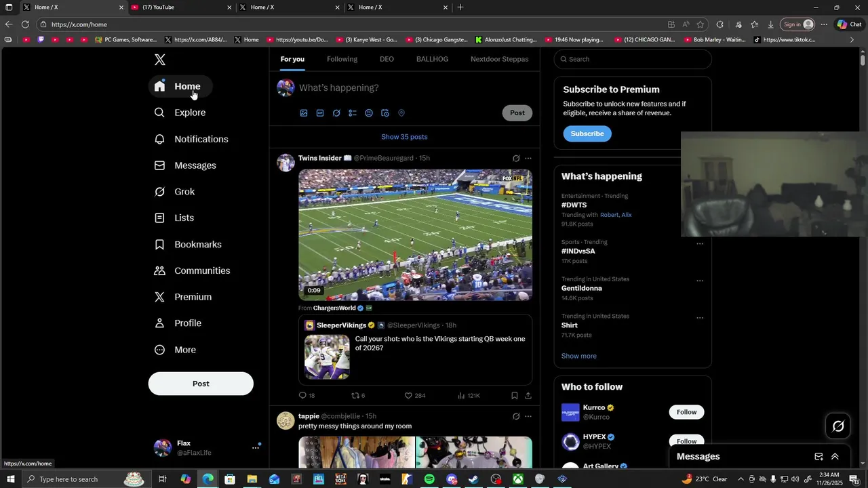Switch to Nextdoor Steppas tab
868x488 pixels.
(x=500, y=59)
